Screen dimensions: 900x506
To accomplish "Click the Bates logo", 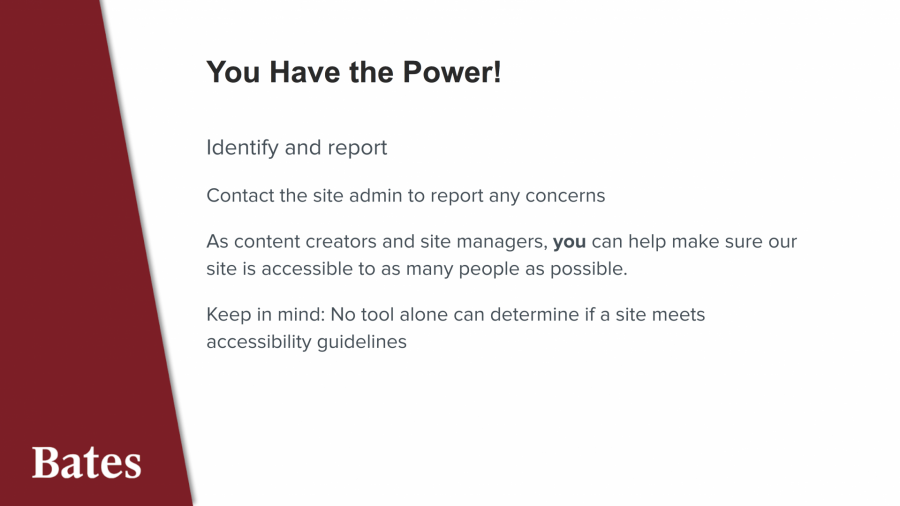I will 86,462.
